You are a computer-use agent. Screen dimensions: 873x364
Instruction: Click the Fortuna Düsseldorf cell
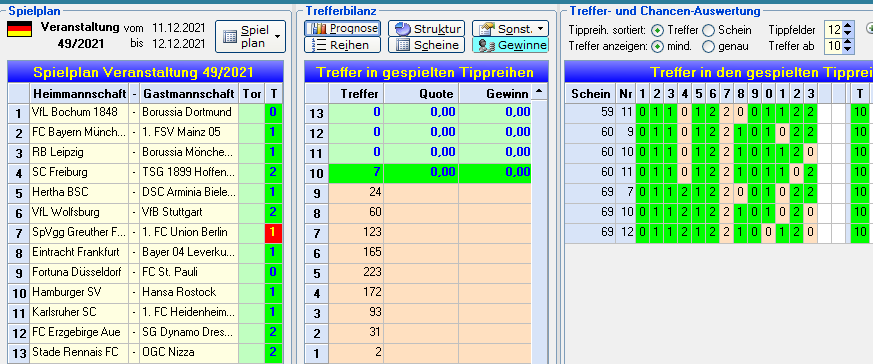tap(80, 273)
